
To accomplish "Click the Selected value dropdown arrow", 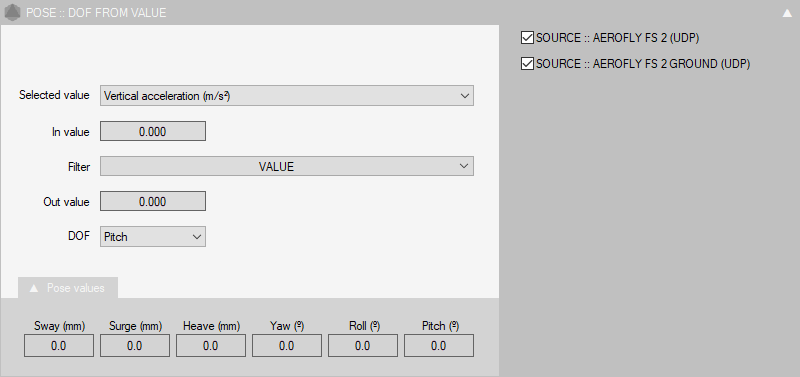I will coord(464,95).
